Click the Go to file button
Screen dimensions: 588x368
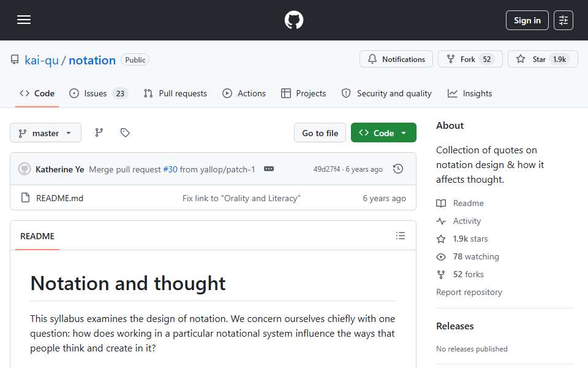(320, 133)
